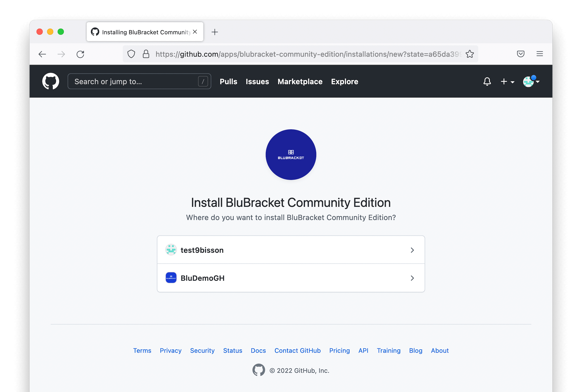This screenshot has width=582, height=392.
Task: Click the GitHub Octocat logo in header
Action: (x=50, y=81)
